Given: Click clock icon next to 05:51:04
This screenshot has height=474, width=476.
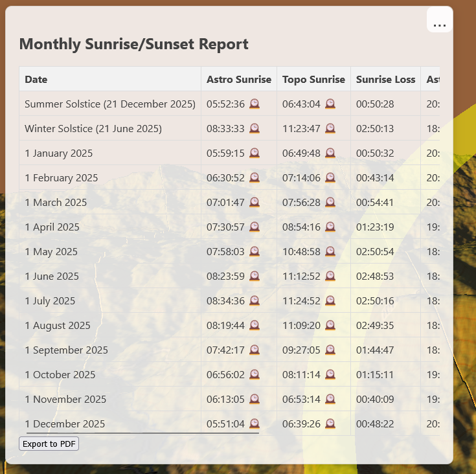Looking at the screenshot, I should 255,423.
